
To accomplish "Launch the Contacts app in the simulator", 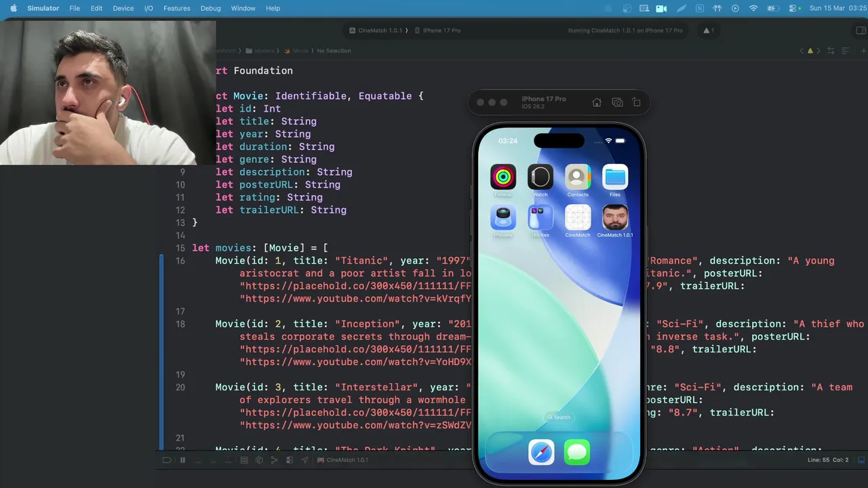I will (x=578, y=177).
